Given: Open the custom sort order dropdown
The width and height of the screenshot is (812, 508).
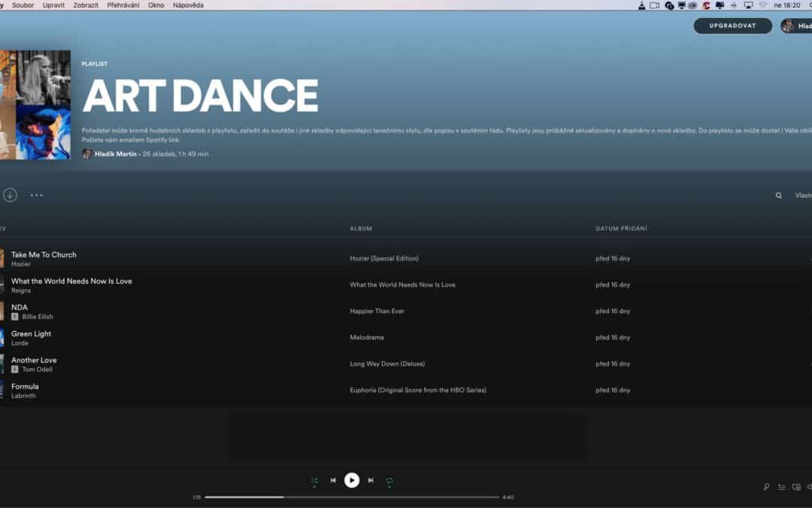Looking at the screenshot, I should (803, 196).
